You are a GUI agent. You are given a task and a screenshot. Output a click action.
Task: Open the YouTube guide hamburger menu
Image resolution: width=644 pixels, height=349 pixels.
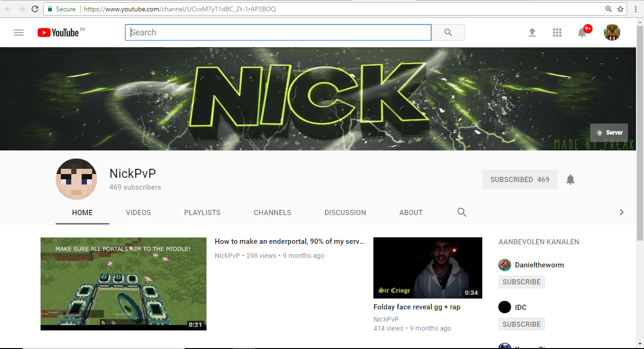click(19, 33)
